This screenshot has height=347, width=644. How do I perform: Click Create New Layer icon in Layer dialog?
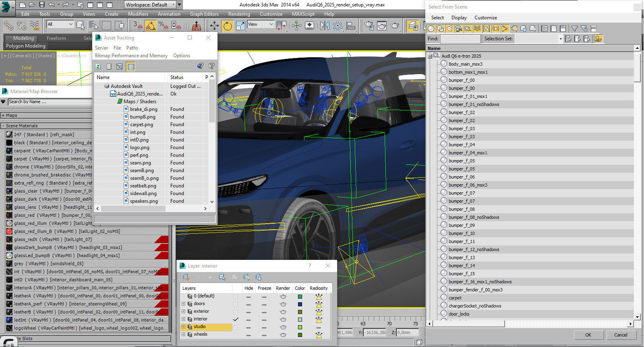(x=186, y=277)
